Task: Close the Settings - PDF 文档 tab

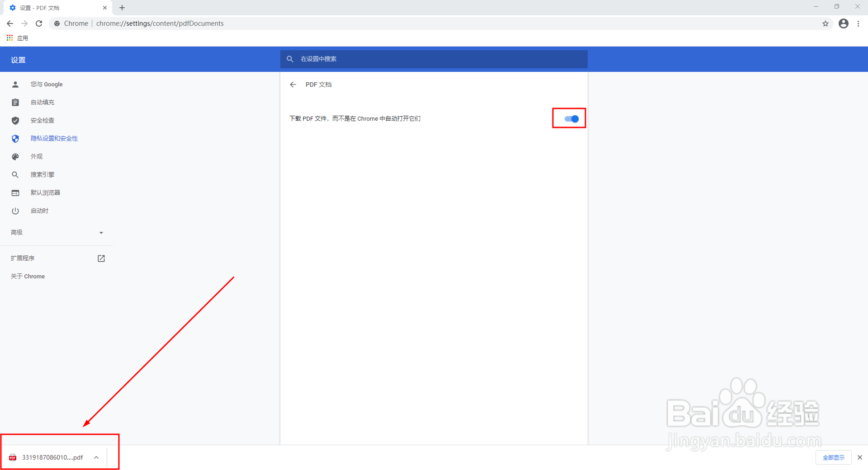Action: (105, 8)
